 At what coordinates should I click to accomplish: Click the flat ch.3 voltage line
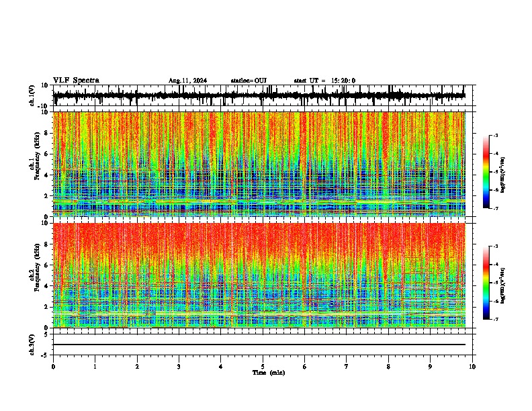coord(259,345)
